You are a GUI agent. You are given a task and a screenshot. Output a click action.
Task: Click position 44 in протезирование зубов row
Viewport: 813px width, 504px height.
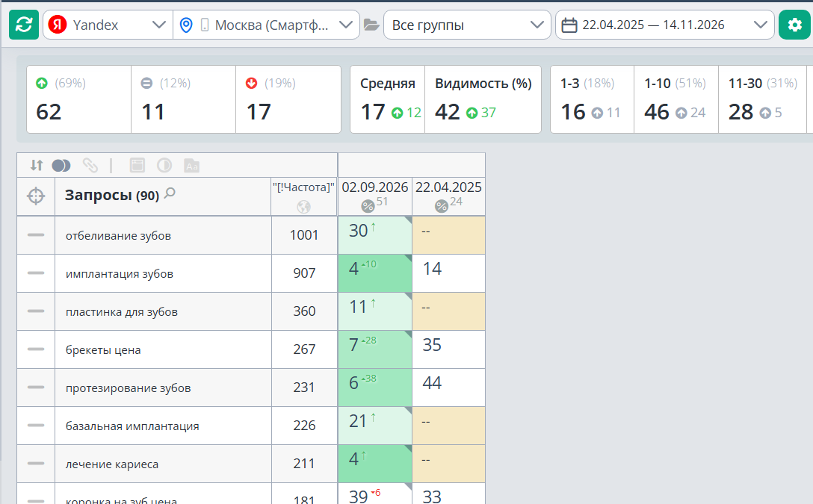448,387
